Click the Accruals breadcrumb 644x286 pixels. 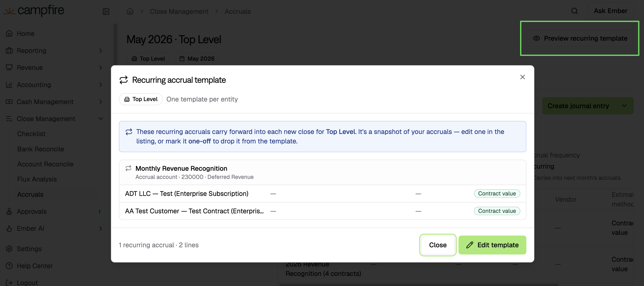238,11
